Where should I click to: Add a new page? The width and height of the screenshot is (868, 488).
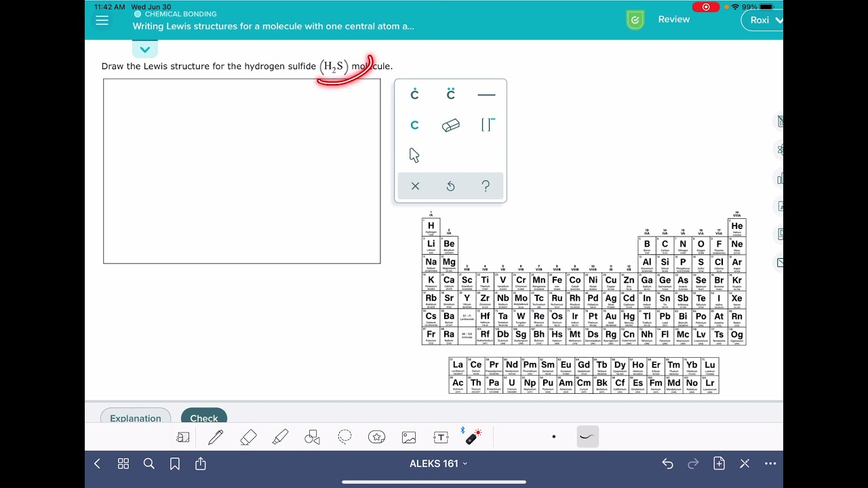coord(719,464)
